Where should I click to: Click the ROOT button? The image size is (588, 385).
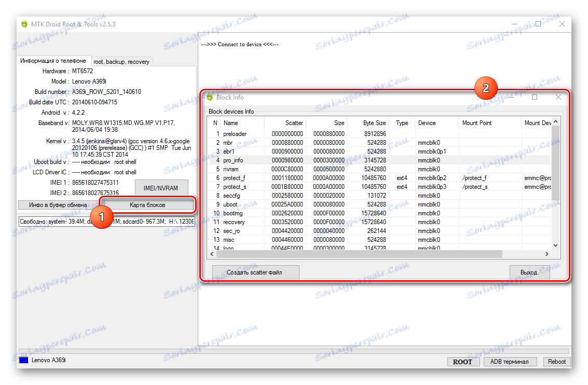coord(463,361)
